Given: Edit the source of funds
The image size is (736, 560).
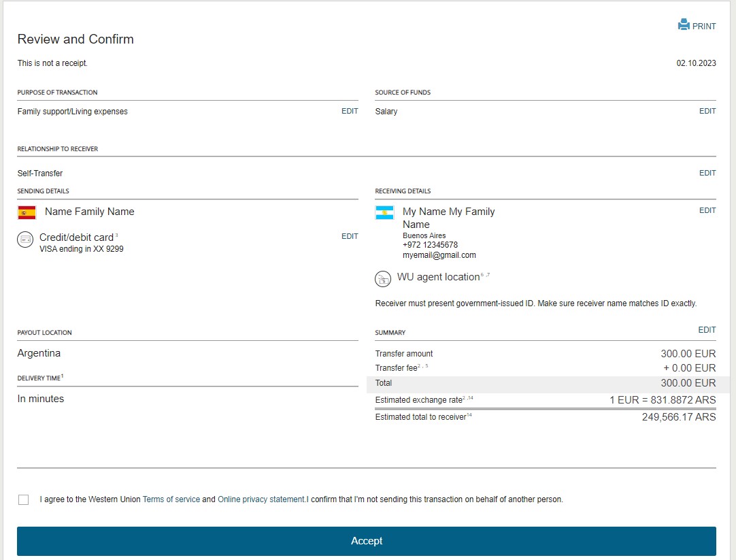Looking at the screenshot, I should pos(707,112).
